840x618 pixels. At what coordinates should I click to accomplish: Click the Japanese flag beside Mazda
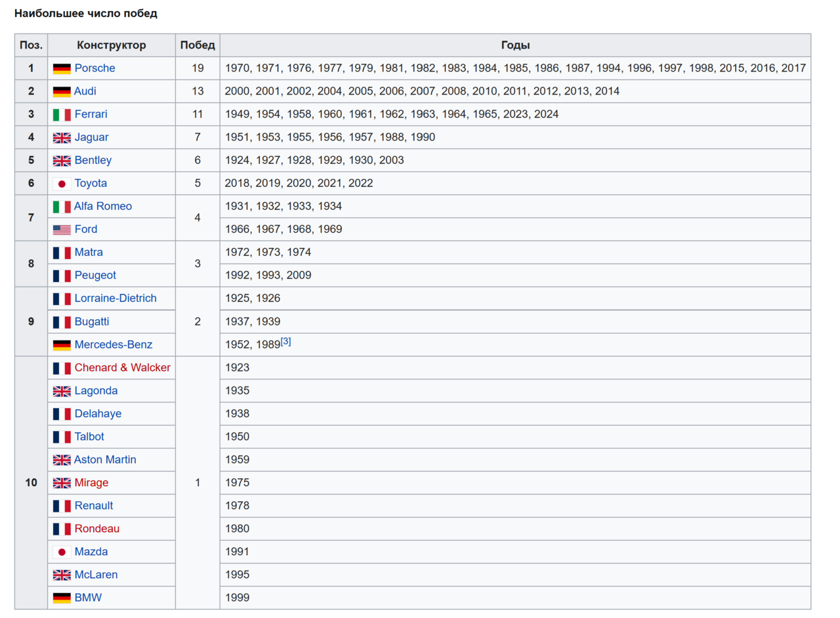coord(62,552)
